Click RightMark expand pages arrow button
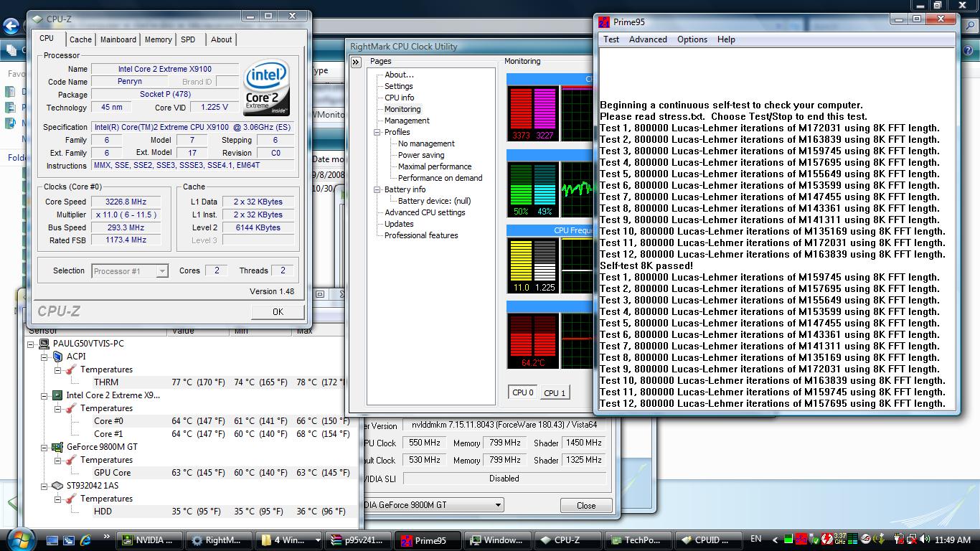This screenshot has height=551, width=980. (356, 62)
